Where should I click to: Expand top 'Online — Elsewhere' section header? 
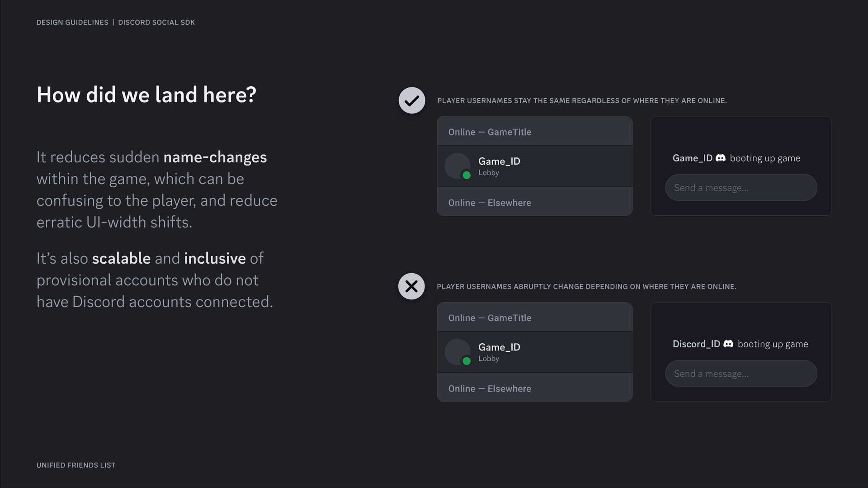click(x=534, y=202)
